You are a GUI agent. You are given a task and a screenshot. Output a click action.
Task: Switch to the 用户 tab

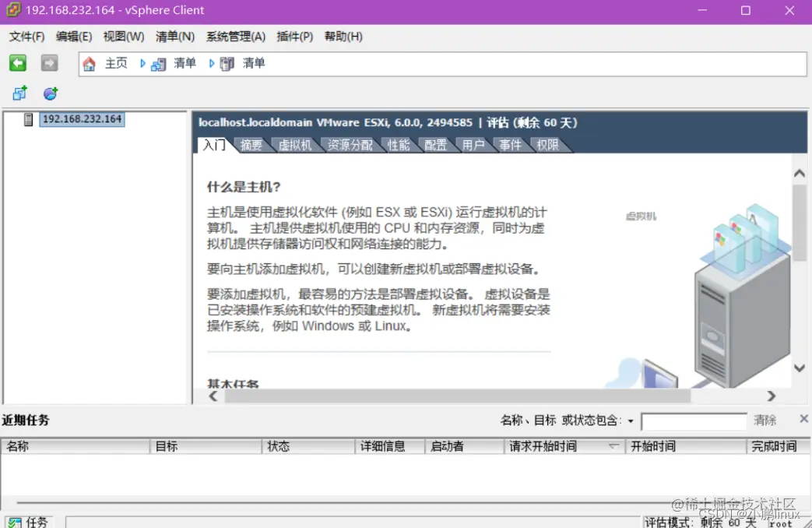[473, 145]
